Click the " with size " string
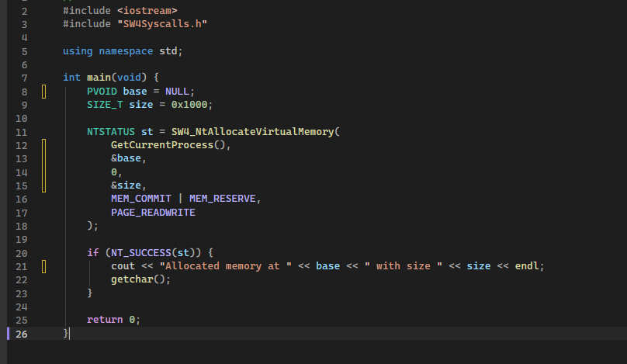Screen dimensions: 627x364 click(x=403, y=266)
